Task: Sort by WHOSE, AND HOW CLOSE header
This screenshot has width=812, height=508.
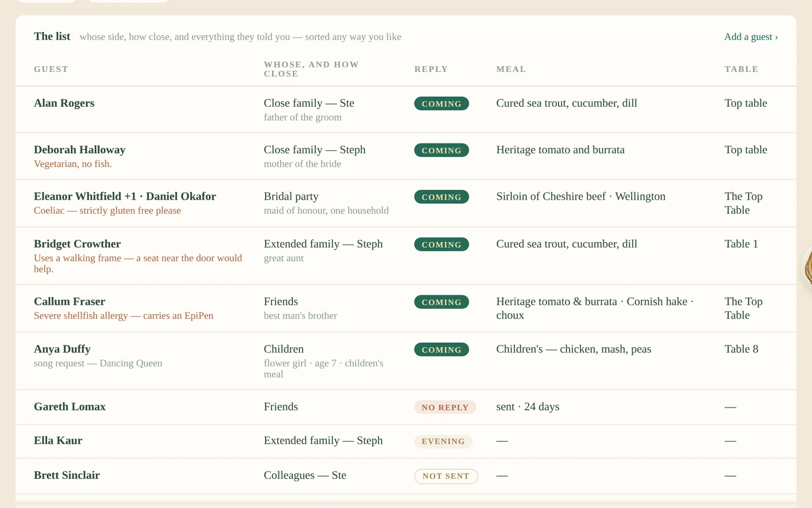Action: coord(311,69)
